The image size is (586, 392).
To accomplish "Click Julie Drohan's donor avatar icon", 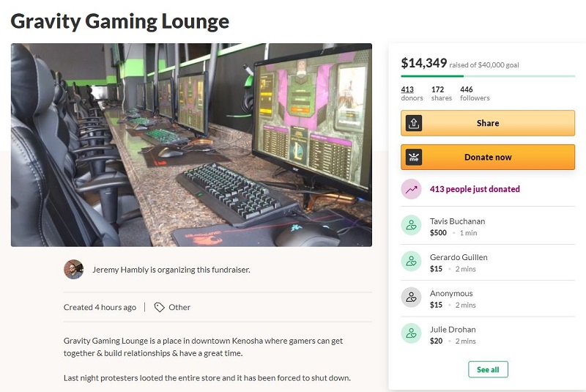I will [411, 333].
